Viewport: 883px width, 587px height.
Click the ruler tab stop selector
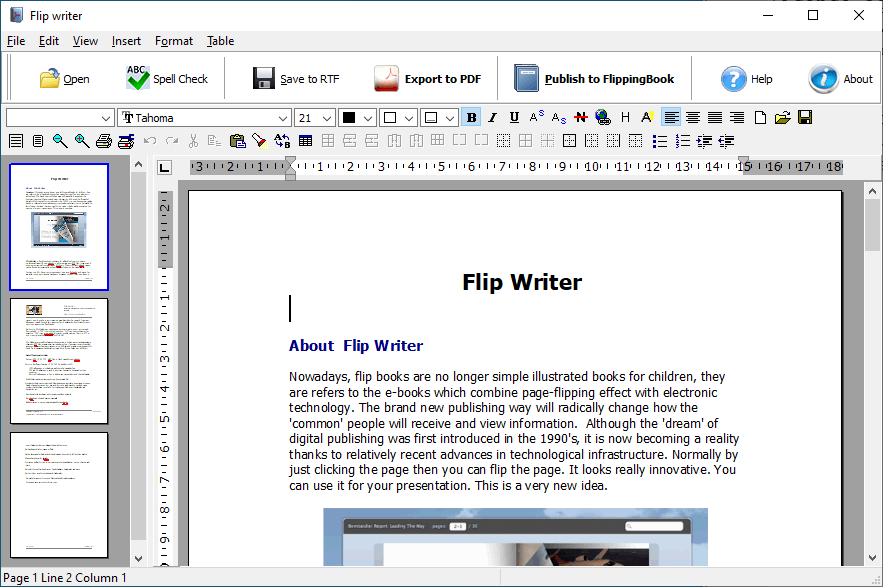click(x=164, y=167)
